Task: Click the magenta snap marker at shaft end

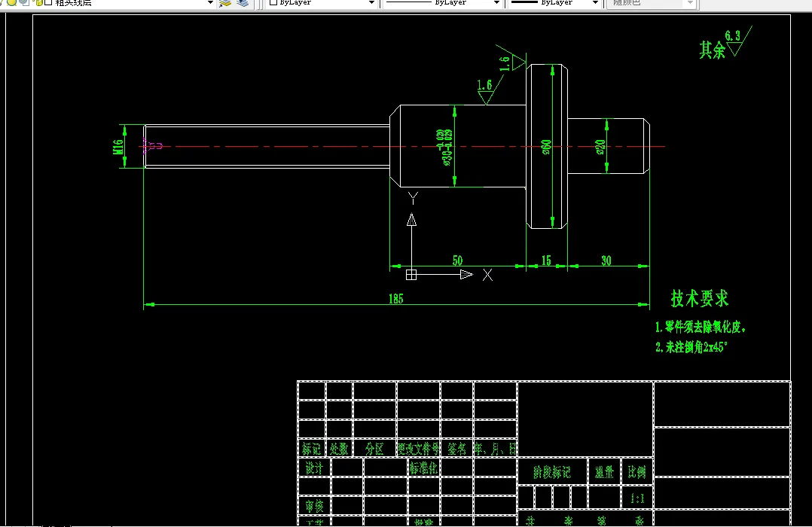Action: click(151, 145)
